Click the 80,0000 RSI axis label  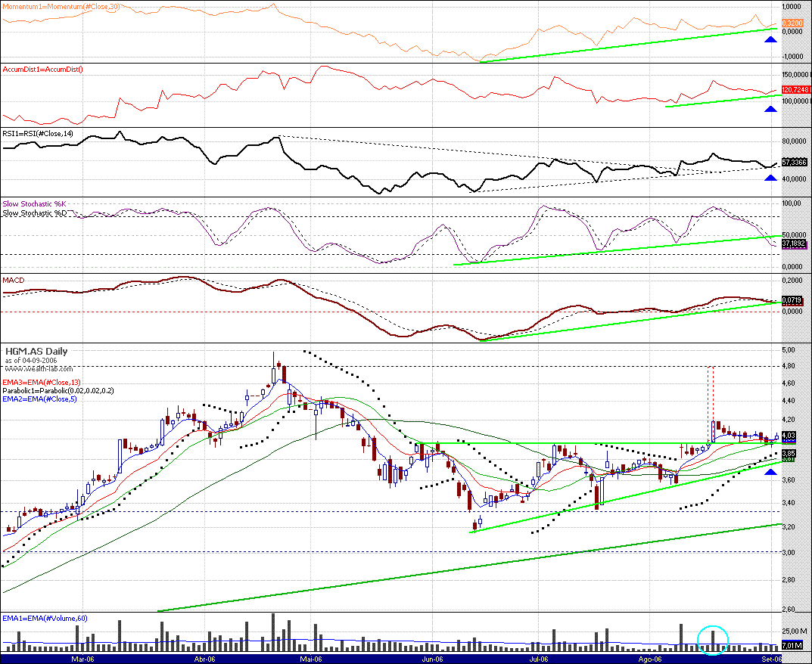pos(794,140)
